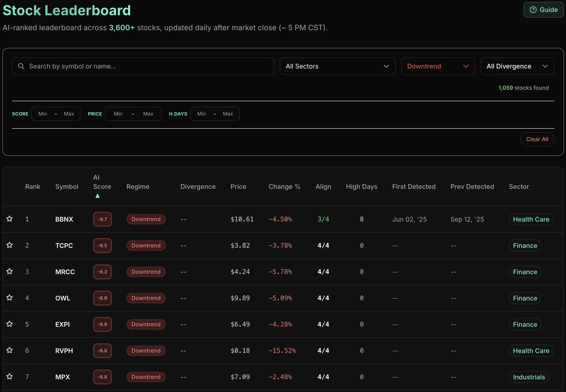
Task: Mark MPX as favorite with star
Action: pyautogui.click(x=9, y=377)
